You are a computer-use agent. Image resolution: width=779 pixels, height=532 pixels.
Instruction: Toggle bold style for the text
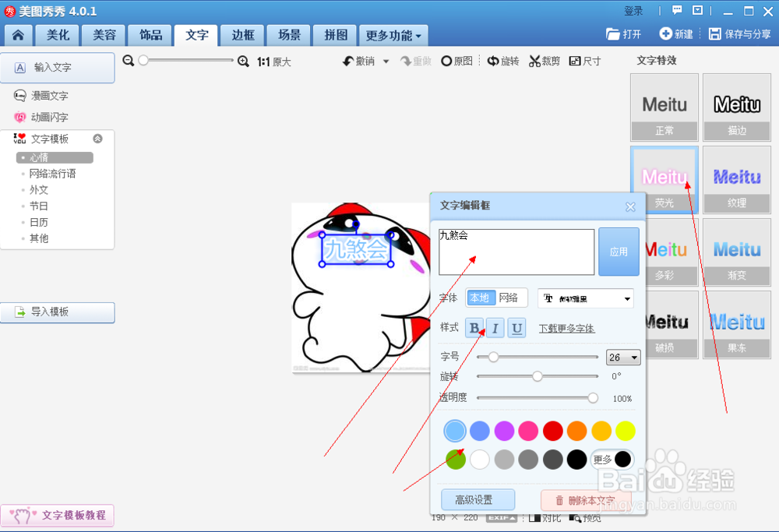(x=474, y=328)
